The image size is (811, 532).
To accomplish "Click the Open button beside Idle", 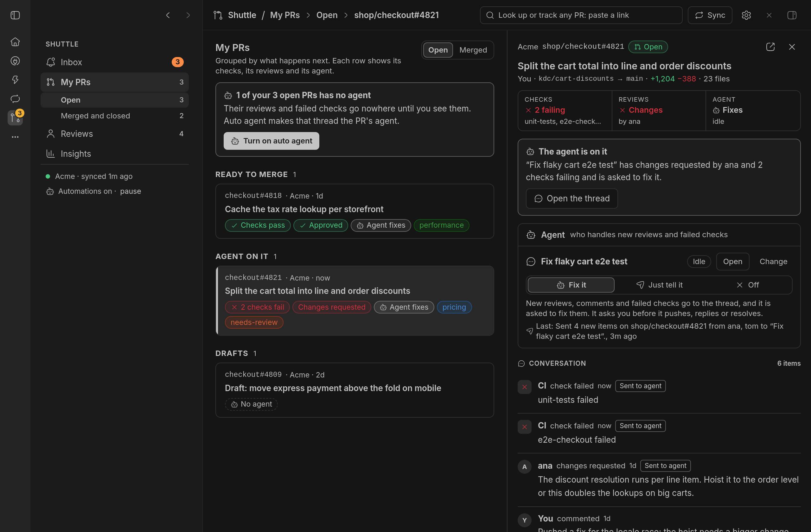I will pos(732,261).
